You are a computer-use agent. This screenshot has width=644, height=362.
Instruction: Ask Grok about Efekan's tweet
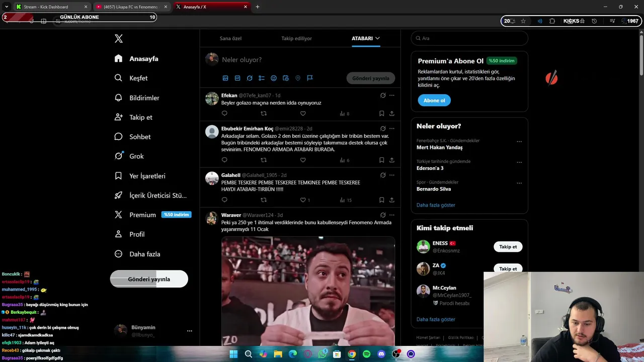383,96
